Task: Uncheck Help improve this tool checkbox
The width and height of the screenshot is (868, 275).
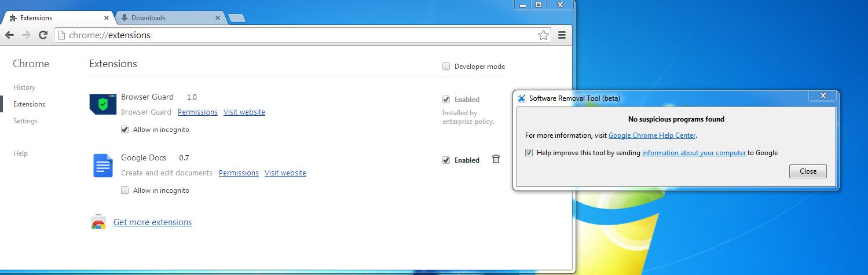Action: (x=529, y=153)
